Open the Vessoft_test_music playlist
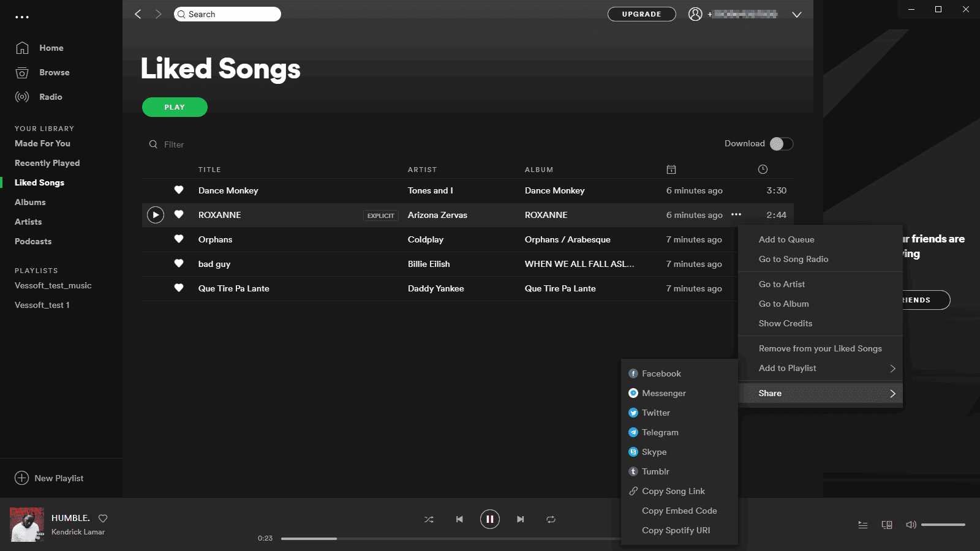The image size is (980, 551). (x=53, y=285)
